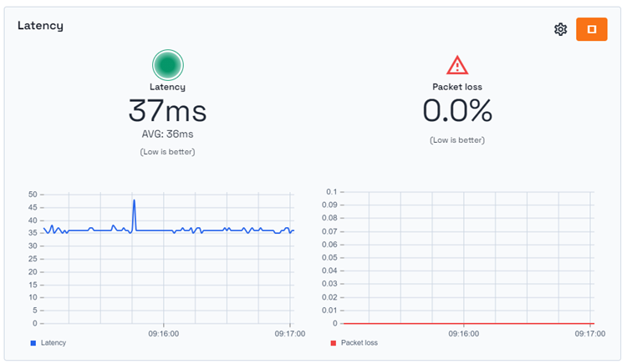Click the 50 label on latency y-axis
The width and height of the screenshot is (627, 364).
coord(33,195)
